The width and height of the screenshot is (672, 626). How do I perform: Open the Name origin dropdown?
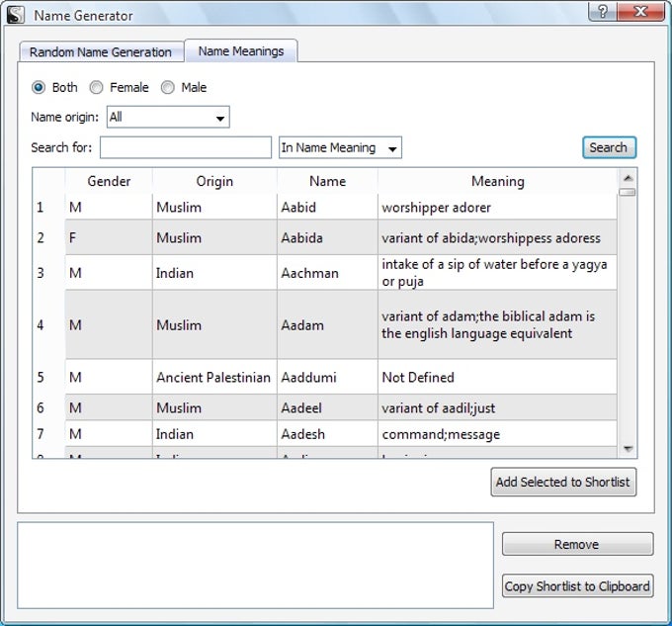click(168, 117)
